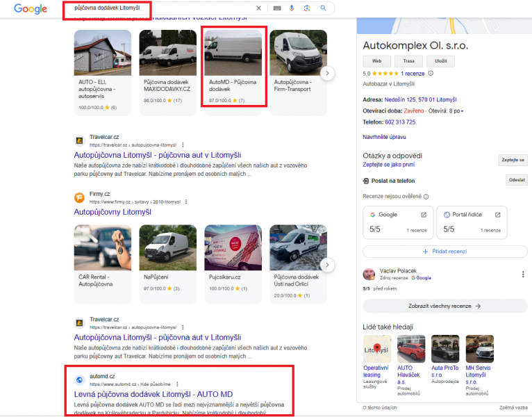The width and height of the screenshot is (532, 417).
Task: Open second Travelcar.cz result options dots
Action: tap(183, 327)
